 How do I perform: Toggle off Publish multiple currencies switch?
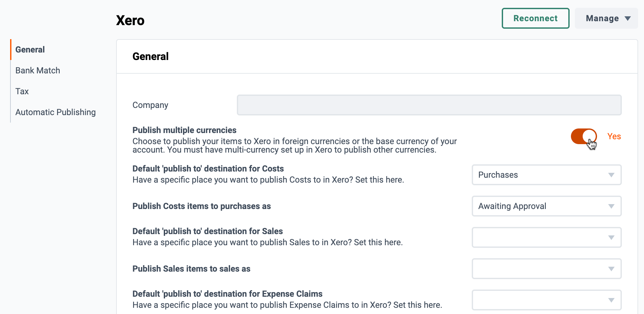click(584, 136)
